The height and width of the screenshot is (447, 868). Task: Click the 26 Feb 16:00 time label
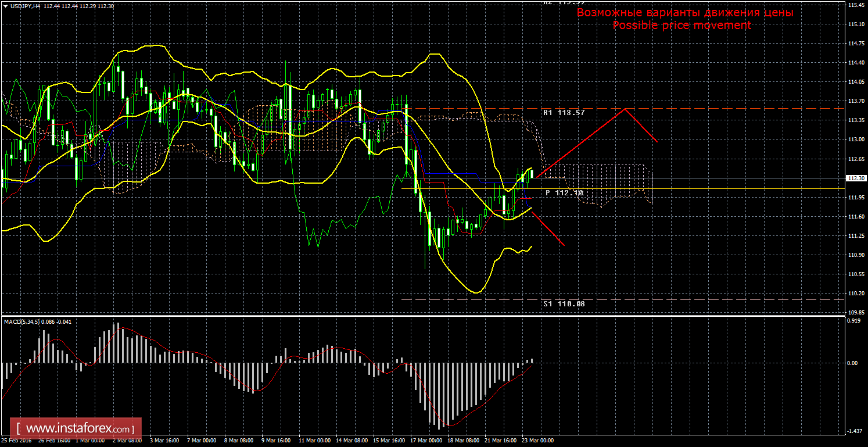coord(54,441)
